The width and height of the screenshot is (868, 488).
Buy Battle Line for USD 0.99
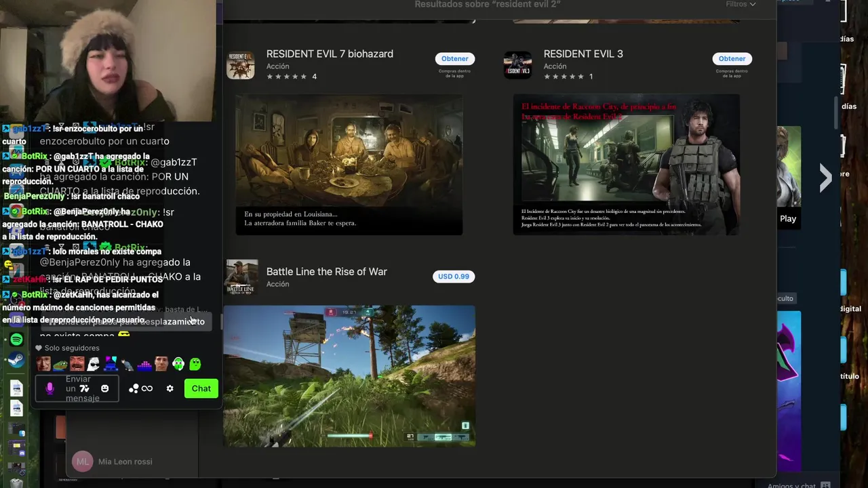(453, 277)
